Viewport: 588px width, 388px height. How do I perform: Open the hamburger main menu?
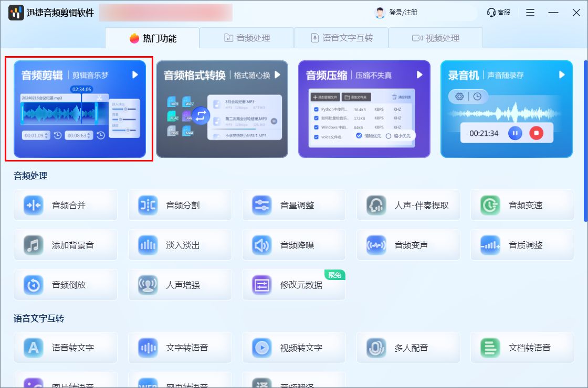(x=530, y=13)
